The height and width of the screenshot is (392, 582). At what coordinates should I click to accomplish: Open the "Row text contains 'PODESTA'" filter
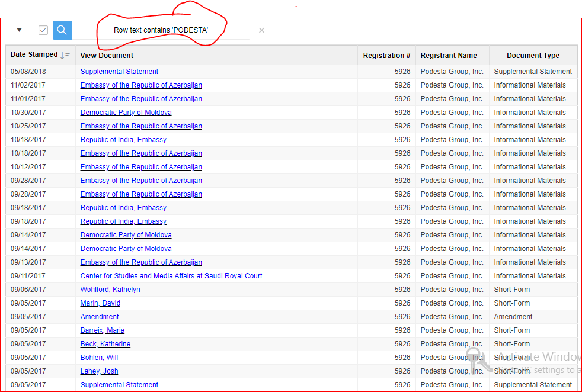pos(161,30)
